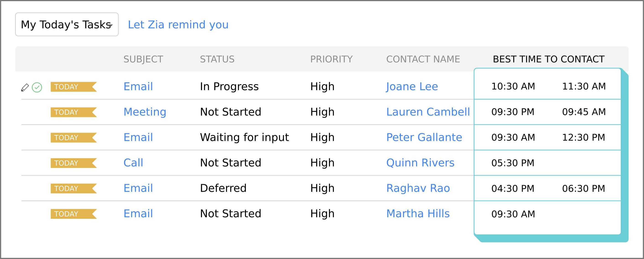644x259 pixels.
Task: Open the Let Zia remind you link
Action: coord(178,24)
